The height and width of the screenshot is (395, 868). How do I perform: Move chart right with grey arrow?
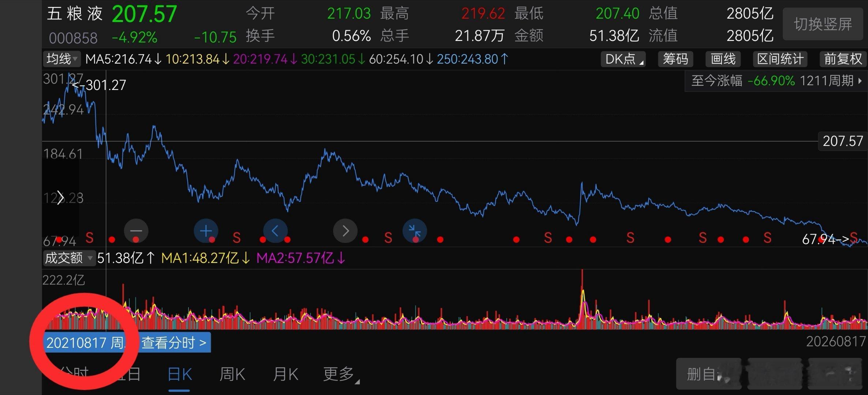pos(345,231)
